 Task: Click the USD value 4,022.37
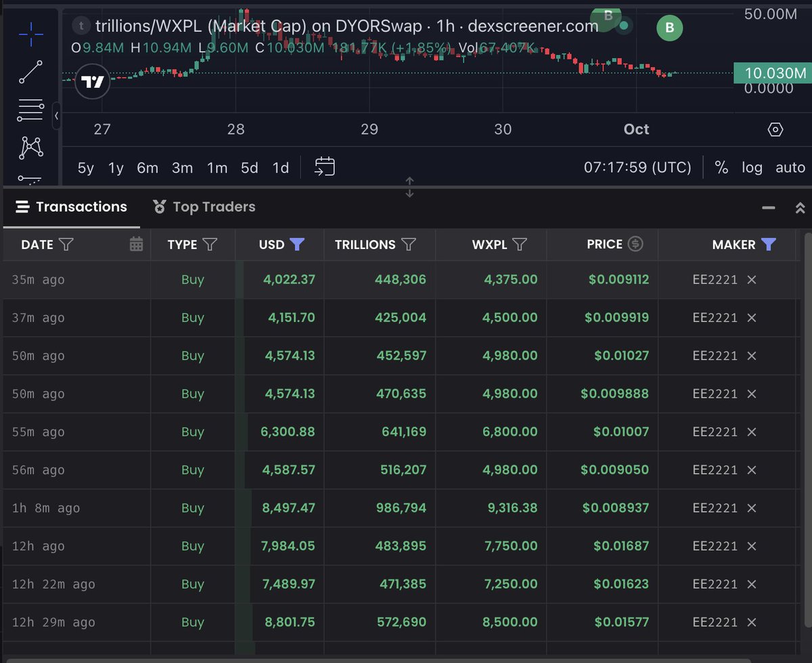(x=288, y=279)
